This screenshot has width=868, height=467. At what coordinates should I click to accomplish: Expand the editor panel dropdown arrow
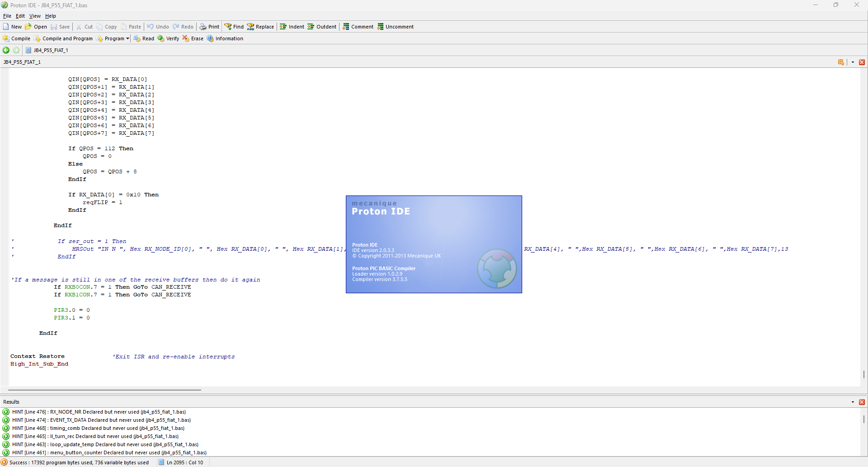click(853, 62)
